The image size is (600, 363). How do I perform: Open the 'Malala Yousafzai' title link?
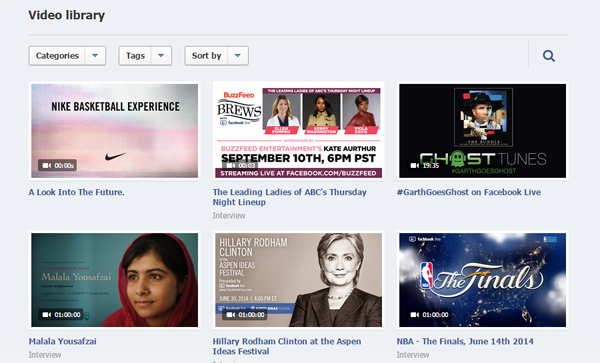[x=63, y=341]
